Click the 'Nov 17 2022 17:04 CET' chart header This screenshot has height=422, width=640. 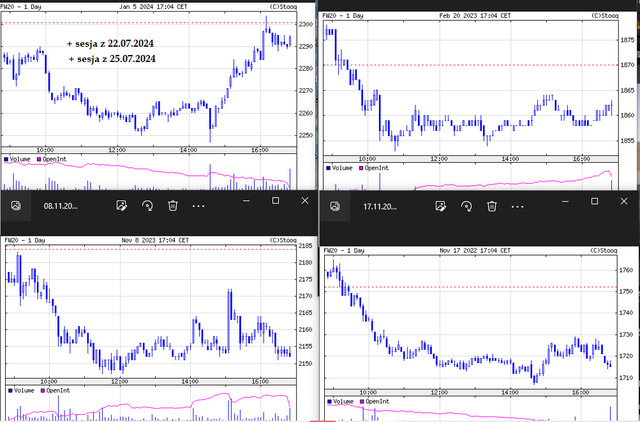(x=475, y=250)
